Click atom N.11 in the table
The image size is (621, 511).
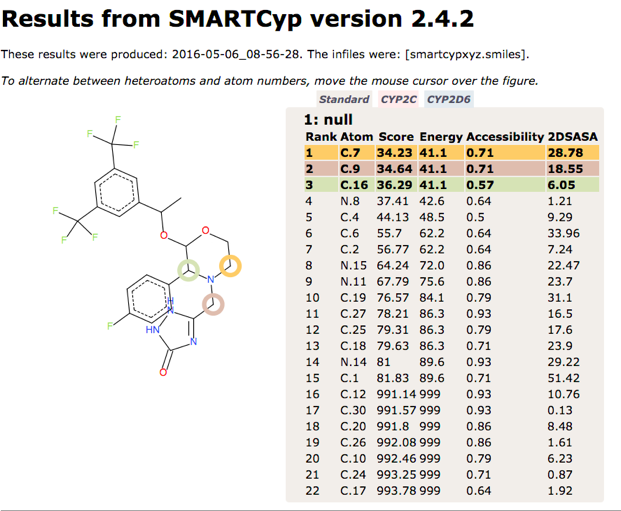click(x=353, y=282)
